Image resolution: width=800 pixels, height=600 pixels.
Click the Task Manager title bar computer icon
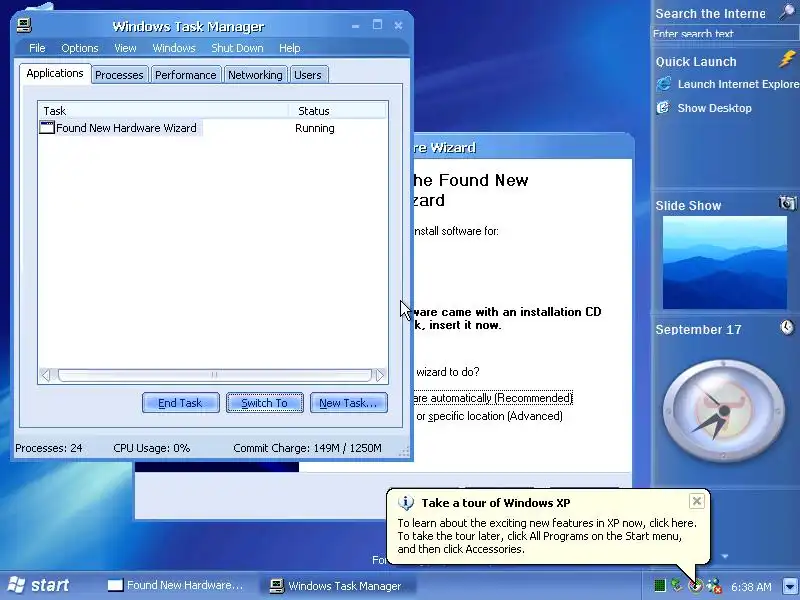(23, 26)
